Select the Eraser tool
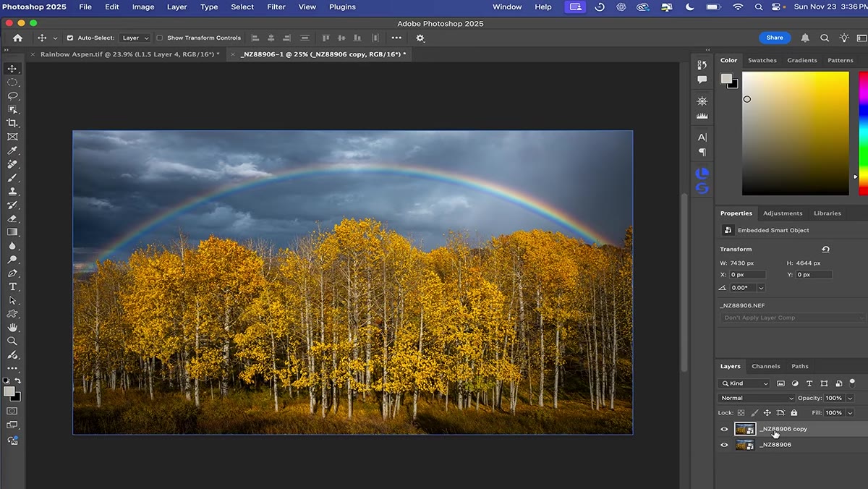 [x=12, y=218]
